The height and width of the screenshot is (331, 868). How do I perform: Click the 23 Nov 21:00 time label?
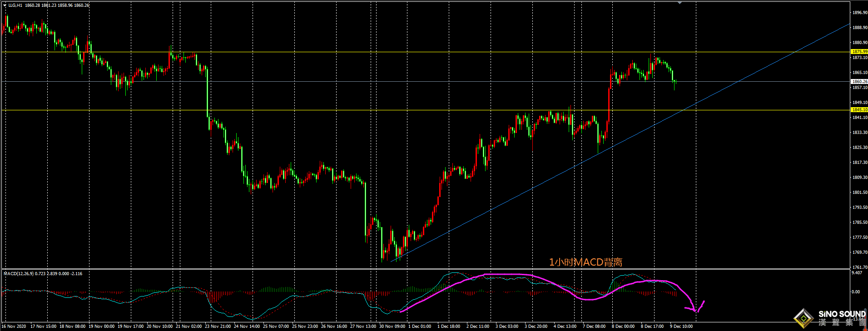[x=218, y=326]
